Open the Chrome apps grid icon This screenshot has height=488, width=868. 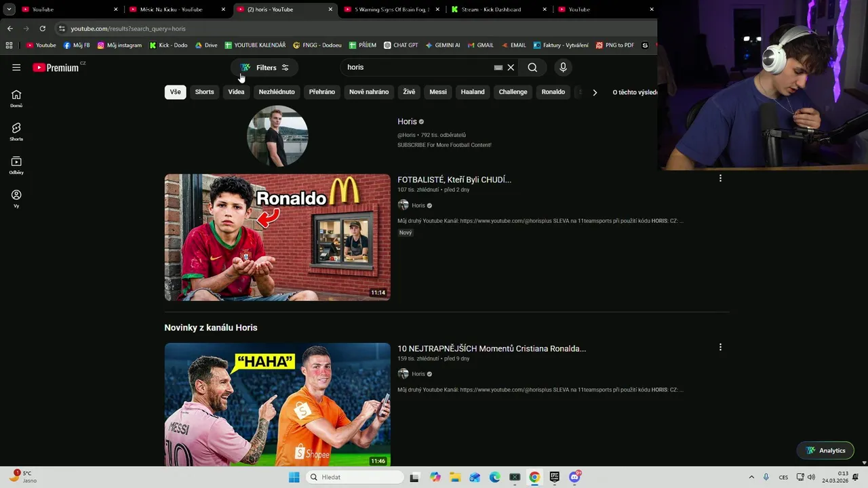(x=9, y=45)
